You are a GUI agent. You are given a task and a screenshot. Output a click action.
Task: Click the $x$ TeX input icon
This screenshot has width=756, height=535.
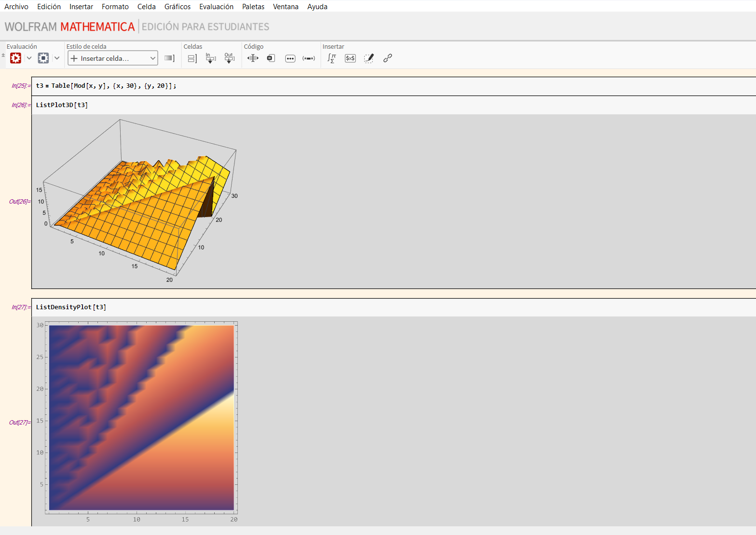(350, 58)
